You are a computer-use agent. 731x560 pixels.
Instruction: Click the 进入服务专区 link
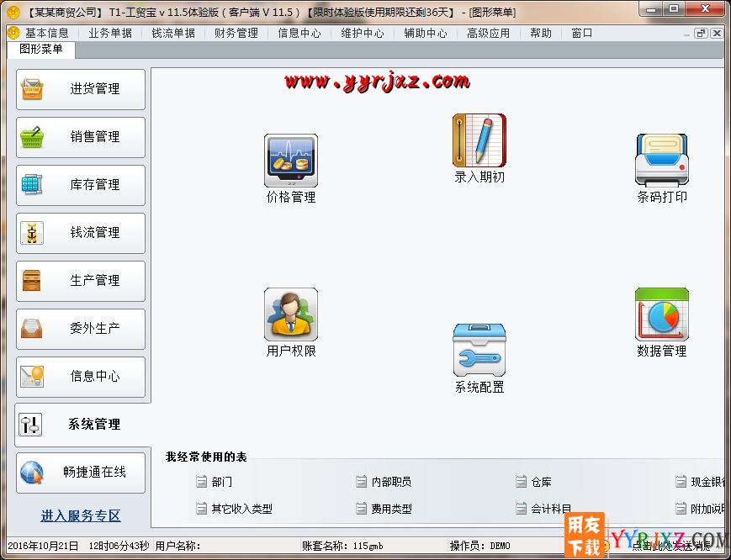79,515
